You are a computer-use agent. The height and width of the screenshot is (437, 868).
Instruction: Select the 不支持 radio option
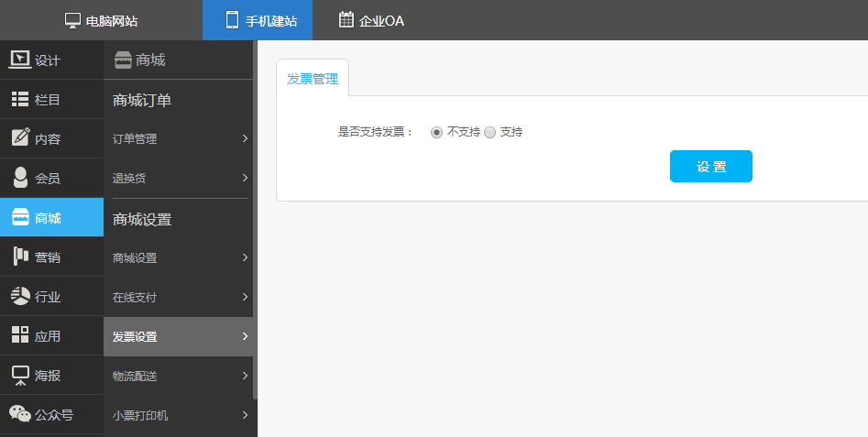coord(437,132)
